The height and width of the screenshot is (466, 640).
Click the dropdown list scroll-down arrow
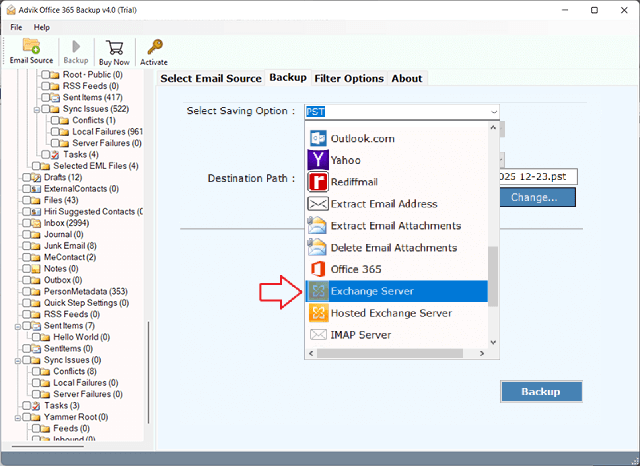pos(493,342)
